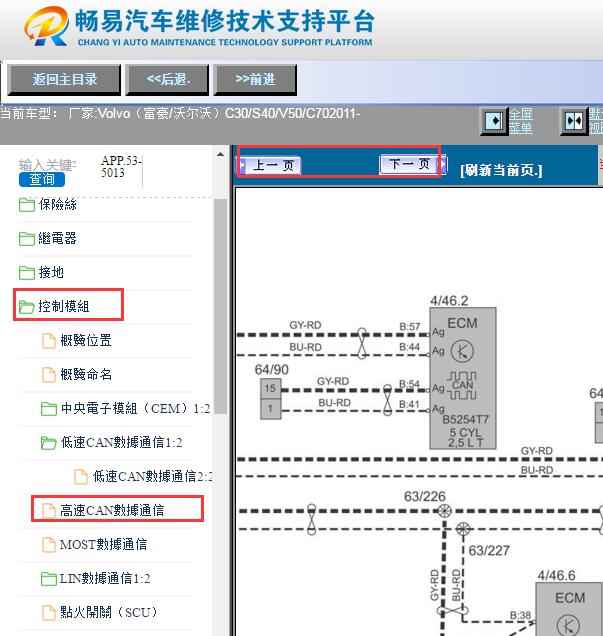
Task: Click page icon beside 點火開關
Action: [49, 613]
